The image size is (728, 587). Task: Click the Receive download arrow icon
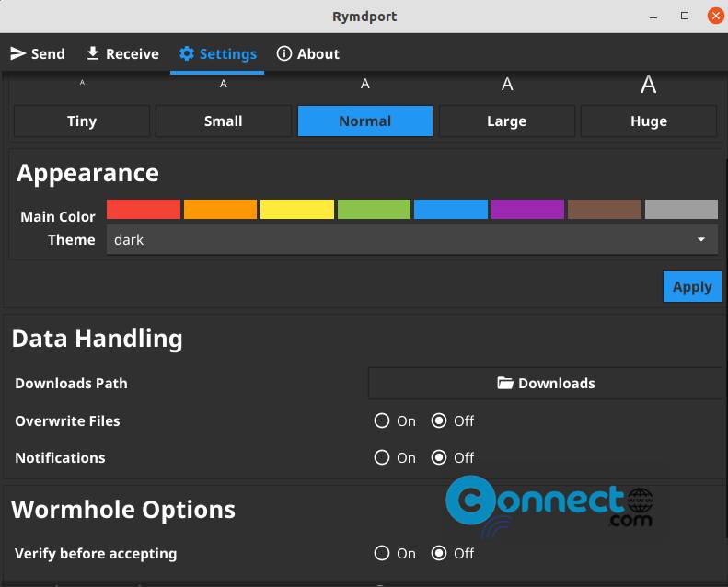[x=93, y=53]
